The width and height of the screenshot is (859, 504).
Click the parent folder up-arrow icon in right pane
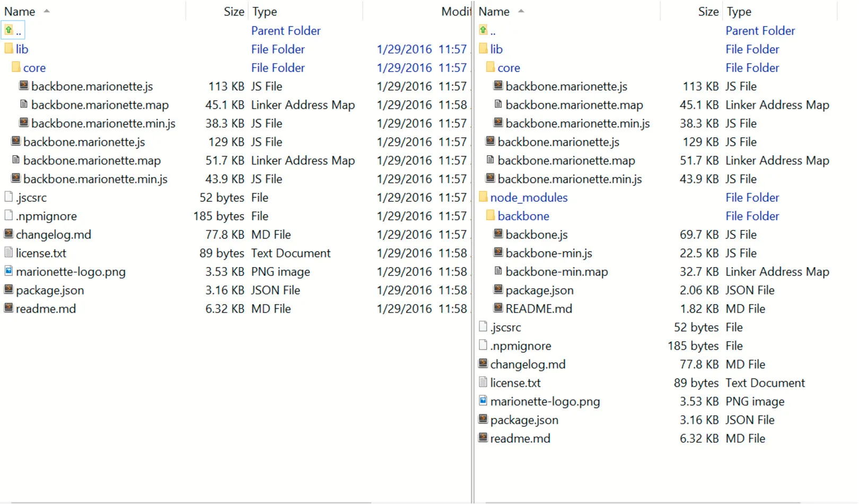(483, 30)
